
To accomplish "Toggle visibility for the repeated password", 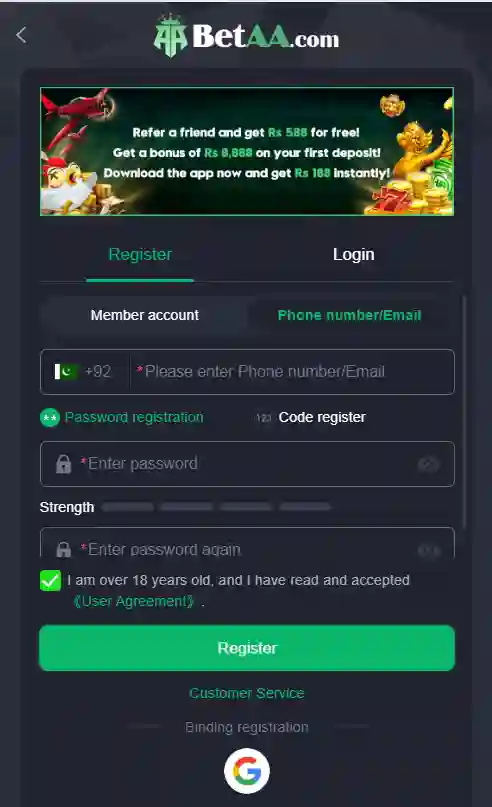I will (428, 550).
